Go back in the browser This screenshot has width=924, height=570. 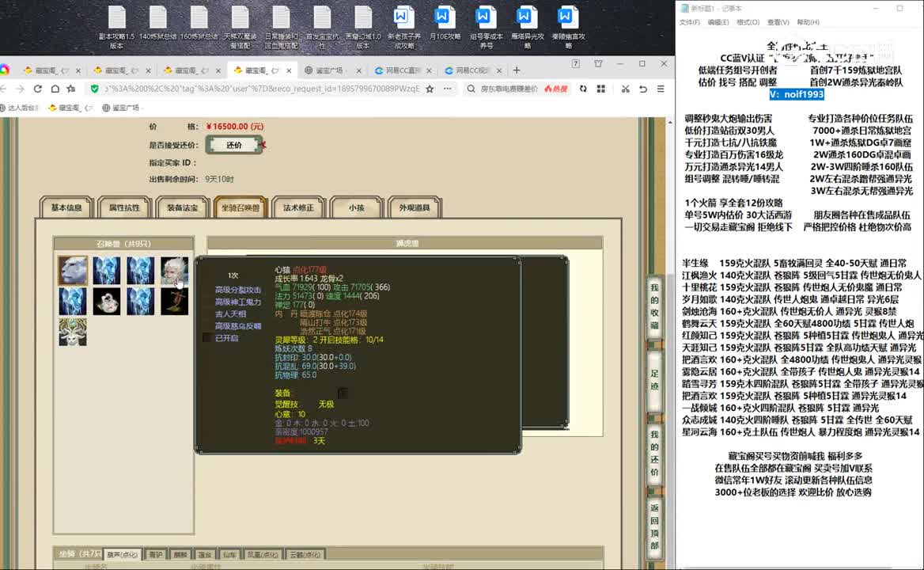(4, 89)
